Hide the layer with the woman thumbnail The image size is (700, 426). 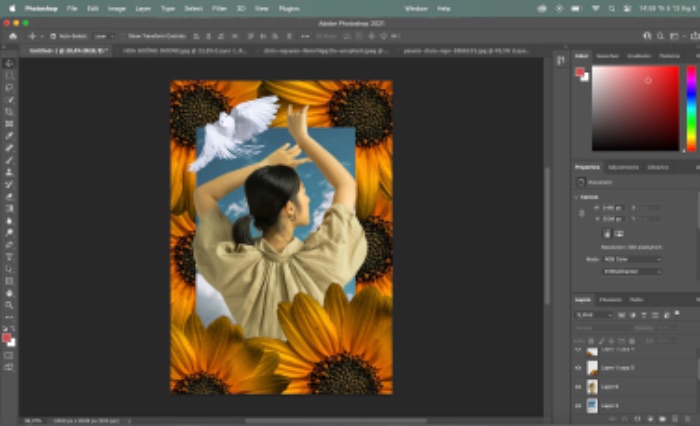(x=578, y=387)
